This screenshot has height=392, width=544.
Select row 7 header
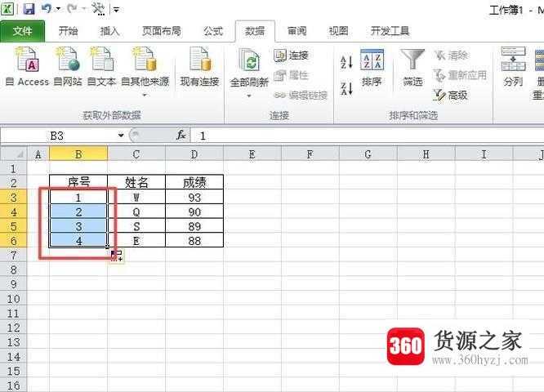tap(13, 256)
